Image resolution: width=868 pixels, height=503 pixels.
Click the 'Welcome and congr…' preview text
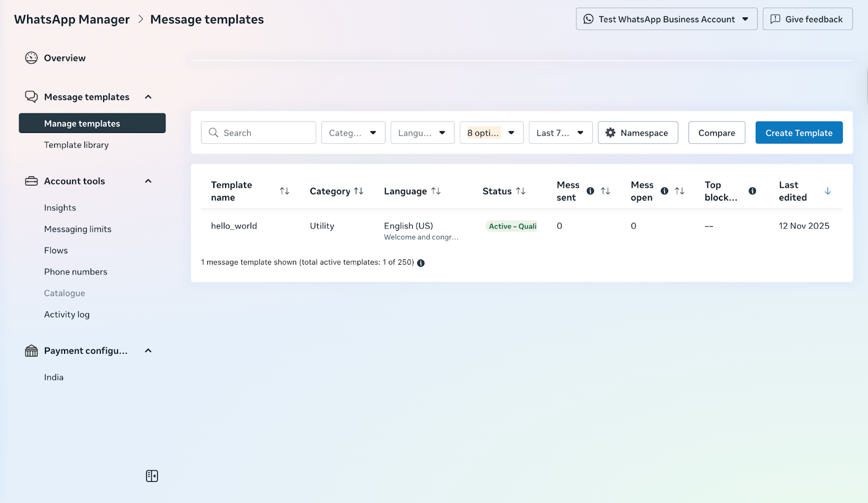pos(421,237)
